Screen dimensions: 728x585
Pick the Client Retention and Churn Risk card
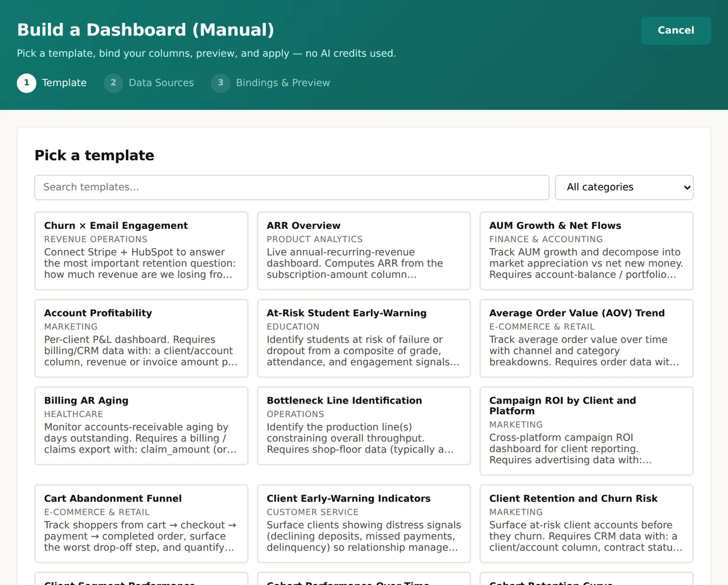[587, 524]
